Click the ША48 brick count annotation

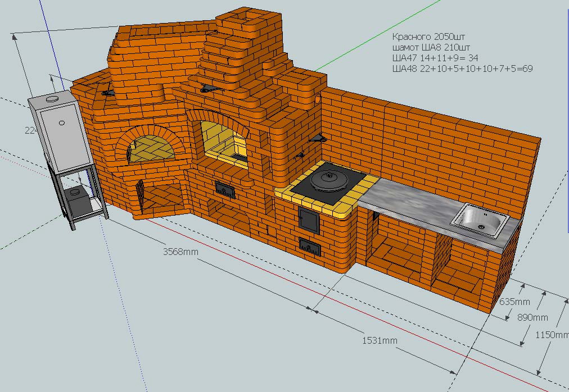click(x=462, y=69)
